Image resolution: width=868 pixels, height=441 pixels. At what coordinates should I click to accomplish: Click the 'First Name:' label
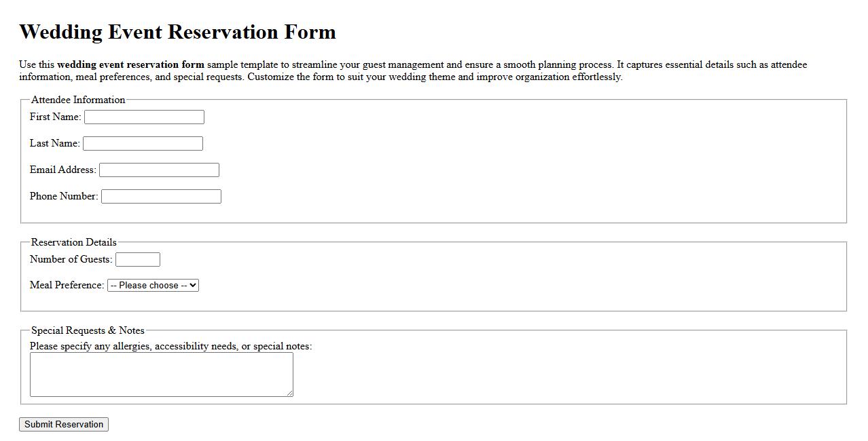54,117
